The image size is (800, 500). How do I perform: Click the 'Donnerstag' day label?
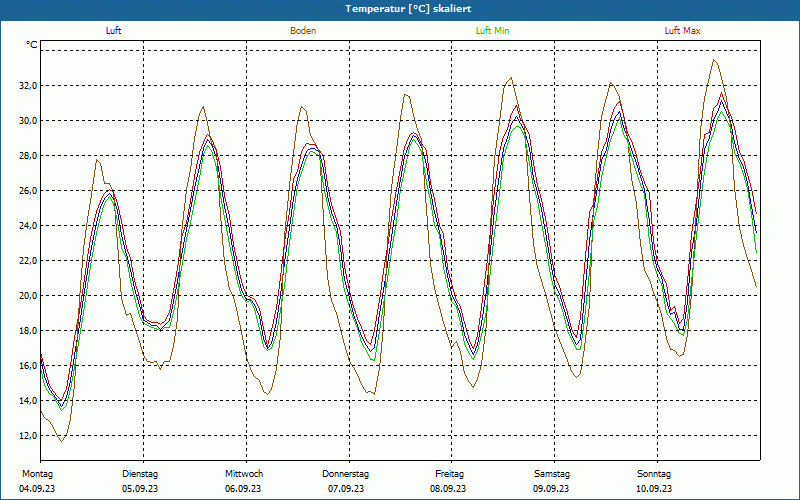[x=345, y=474]
